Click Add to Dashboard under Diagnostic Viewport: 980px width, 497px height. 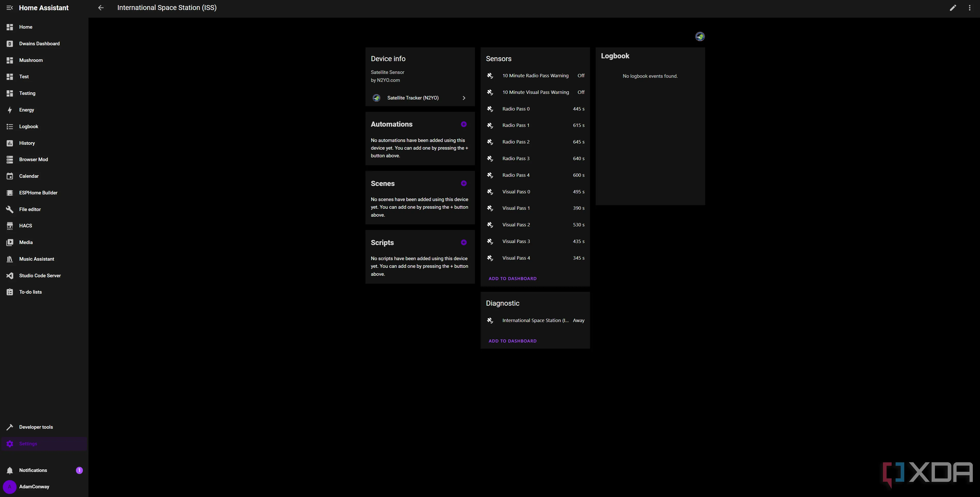tap(513, 341)
